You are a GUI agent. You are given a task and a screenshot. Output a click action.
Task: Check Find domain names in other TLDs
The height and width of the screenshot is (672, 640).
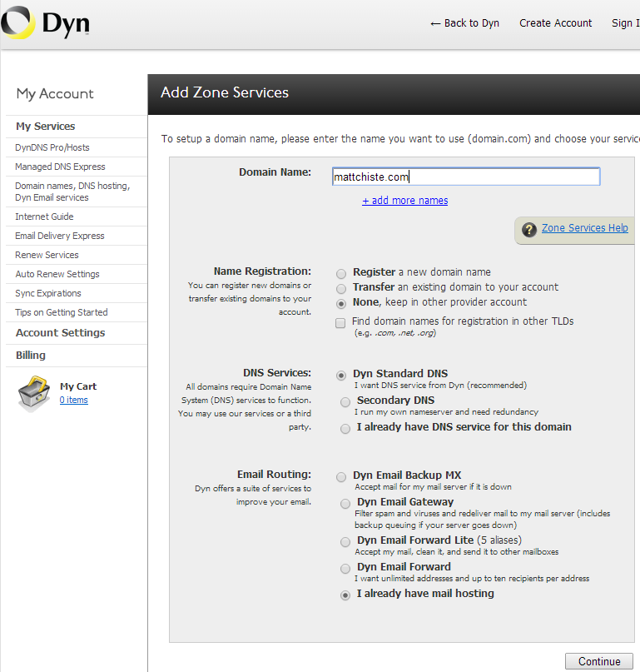point(340,323)
